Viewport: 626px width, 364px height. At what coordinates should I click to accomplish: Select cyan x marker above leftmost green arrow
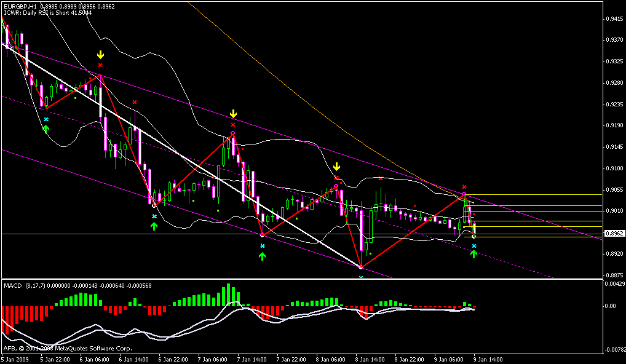coord(46,119)
